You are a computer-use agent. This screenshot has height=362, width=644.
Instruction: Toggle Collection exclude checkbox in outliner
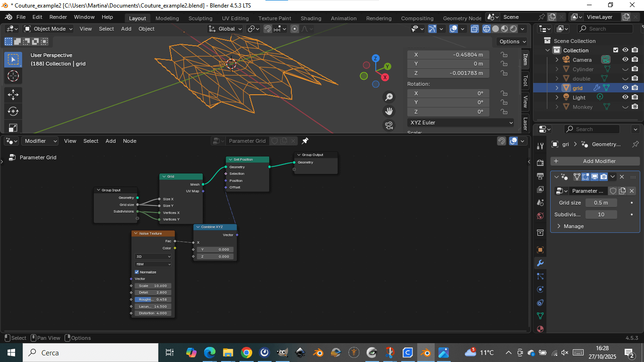tap(616, 50)
